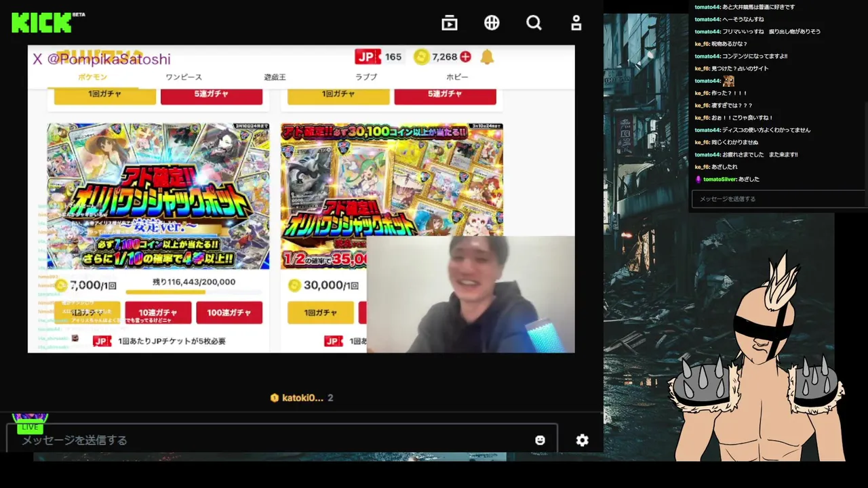Viewport: 868px width, 488px height.
Task: Click JP icon next to 1回あたりJPチケットが5枚必要
Action: 102,341
